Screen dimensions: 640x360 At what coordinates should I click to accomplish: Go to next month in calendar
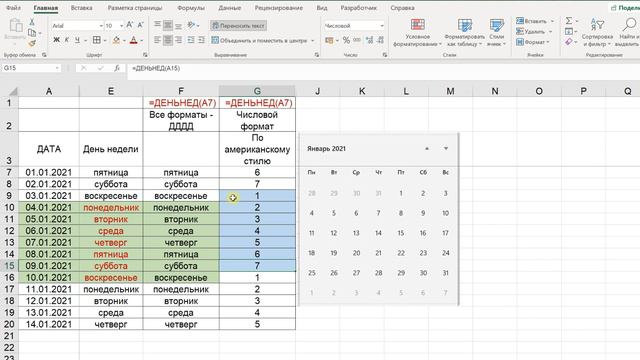click(446, 149)
